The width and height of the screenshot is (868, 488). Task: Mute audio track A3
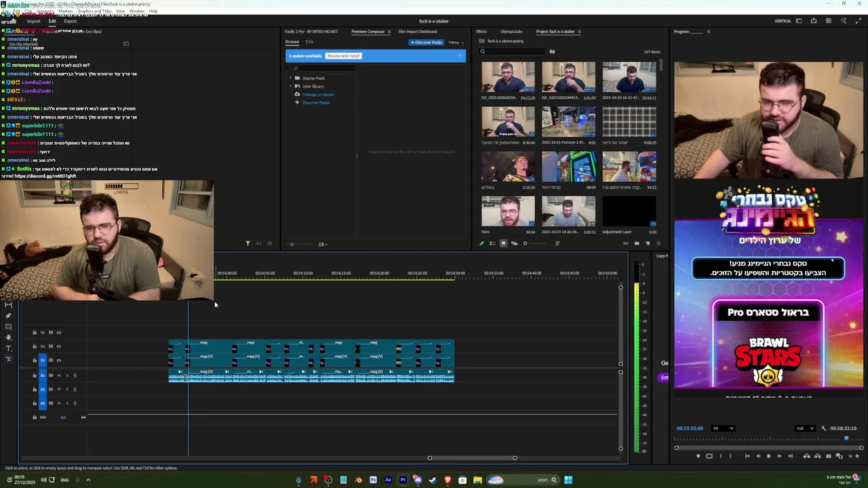coord(59,403)
